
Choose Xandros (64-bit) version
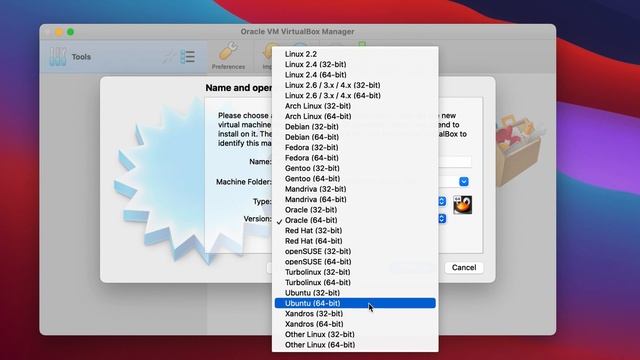(355, 324)
